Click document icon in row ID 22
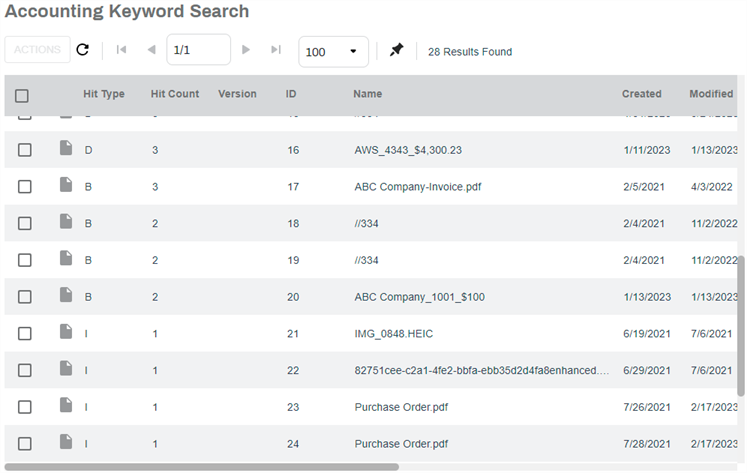The height and width of the screenshot is (473, 747). click(66, 368)
